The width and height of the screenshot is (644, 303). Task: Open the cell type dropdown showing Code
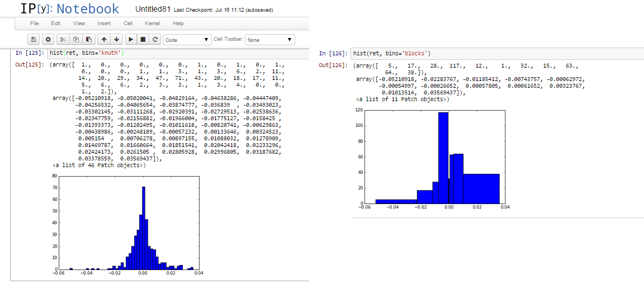187,40
